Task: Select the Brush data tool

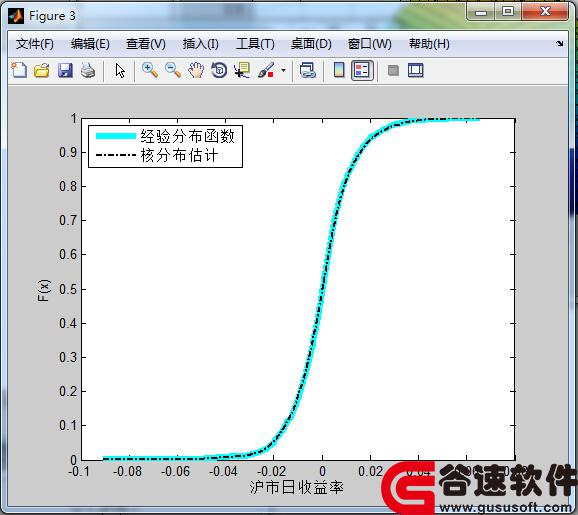Action: (266, 70)
